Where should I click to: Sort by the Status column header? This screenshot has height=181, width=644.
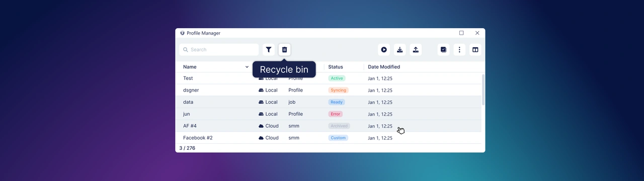pos(336,67)
